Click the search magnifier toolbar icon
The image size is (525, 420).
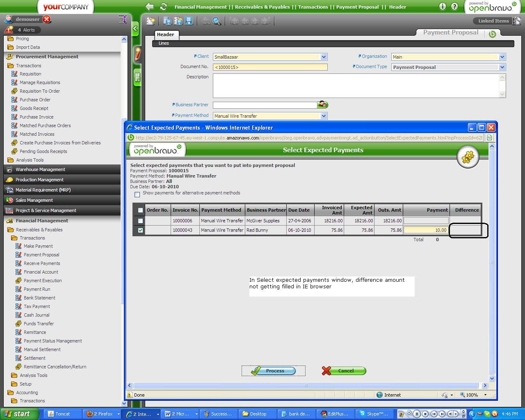[x=217, y=21]
